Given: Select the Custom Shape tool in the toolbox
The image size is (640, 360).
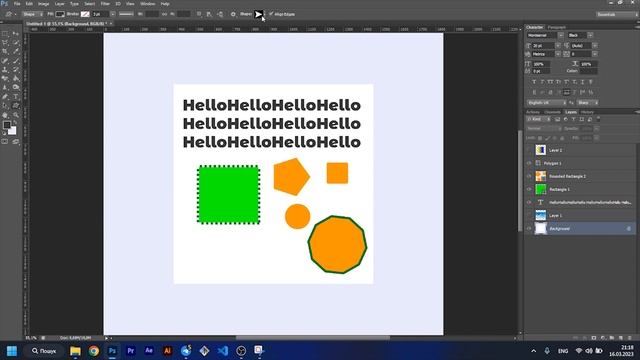Looking at the screenshot, I should point(16,106).
